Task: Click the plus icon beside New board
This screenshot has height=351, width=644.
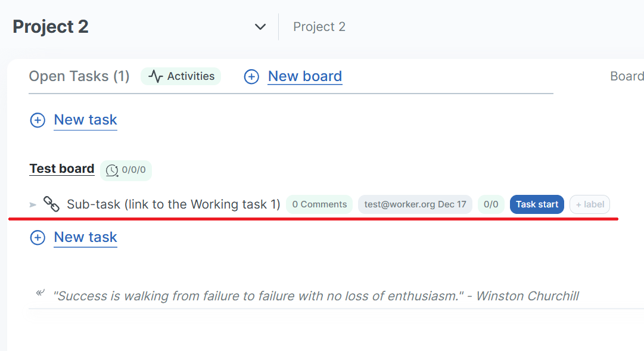Action: (251, 77)
